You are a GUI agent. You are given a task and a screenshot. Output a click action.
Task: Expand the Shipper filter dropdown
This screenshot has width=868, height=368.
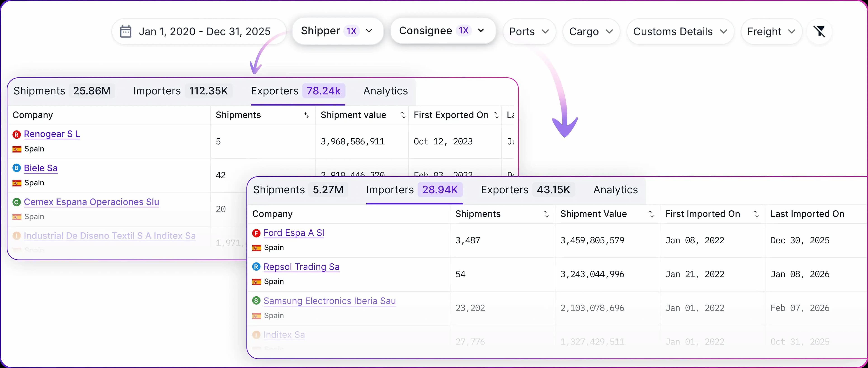pyautogui.click(x=337, y=31)
